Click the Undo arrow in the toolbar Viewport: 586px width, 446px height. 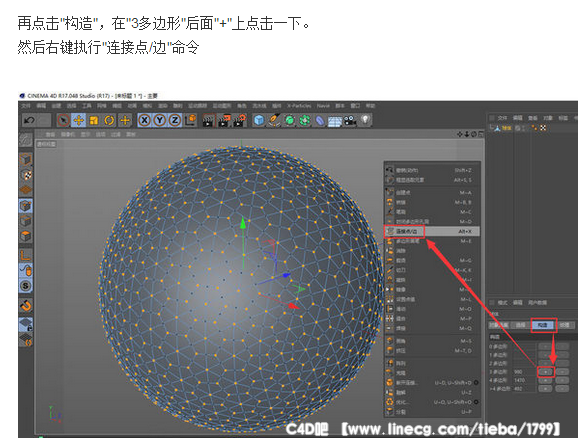[x=29, y=120]
